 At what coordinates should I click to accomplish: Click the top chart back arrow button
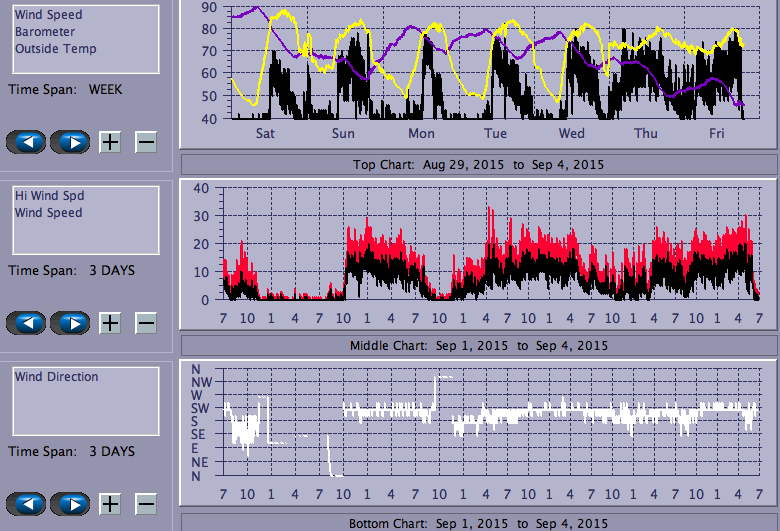26,142
